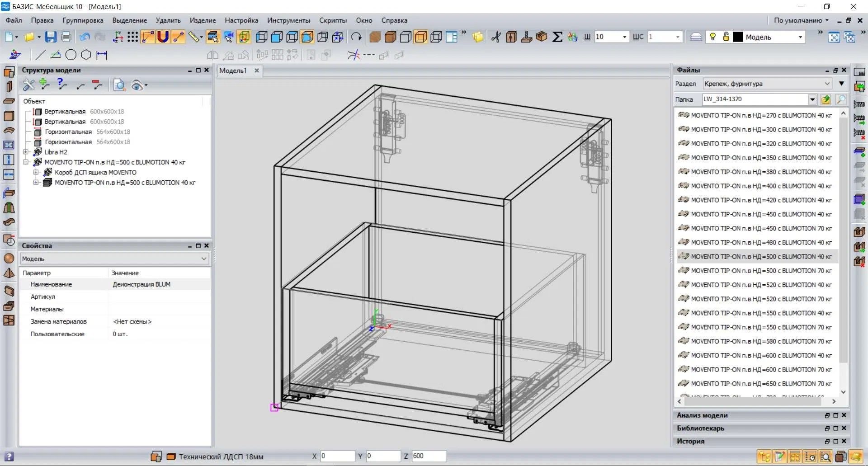Click the Замена материалов value field
868x466 pixels.
click(x=160, y=322)
